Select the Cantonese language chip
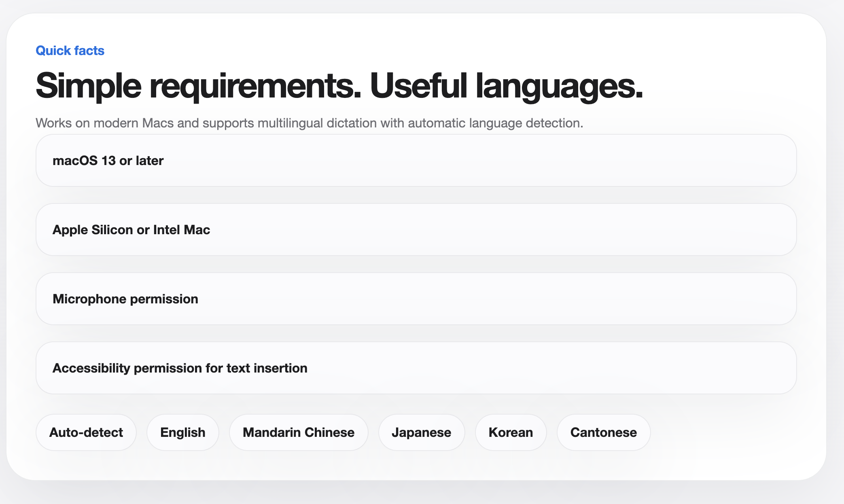 603,432
